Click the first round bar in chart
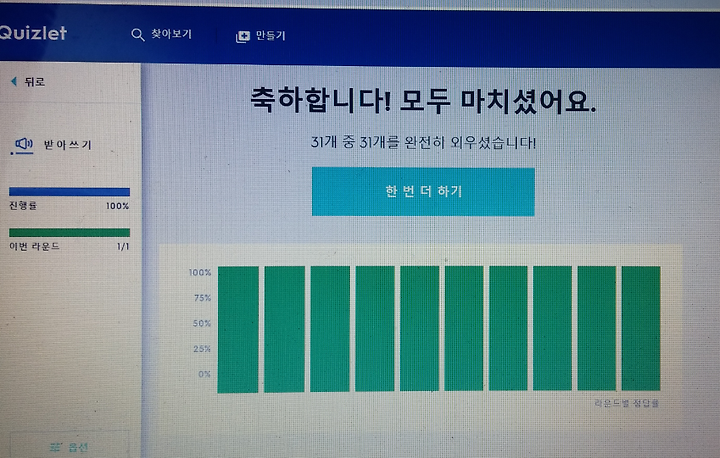This screenshot has width=720, height=458. pyautogui.click(x=238, y=329)
